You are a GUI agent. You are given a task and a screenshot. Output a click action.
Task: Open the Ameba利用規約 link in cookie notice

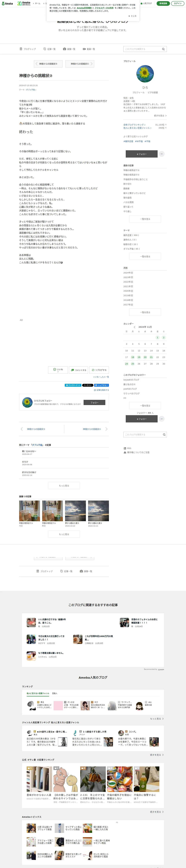(x=84, y=8)
